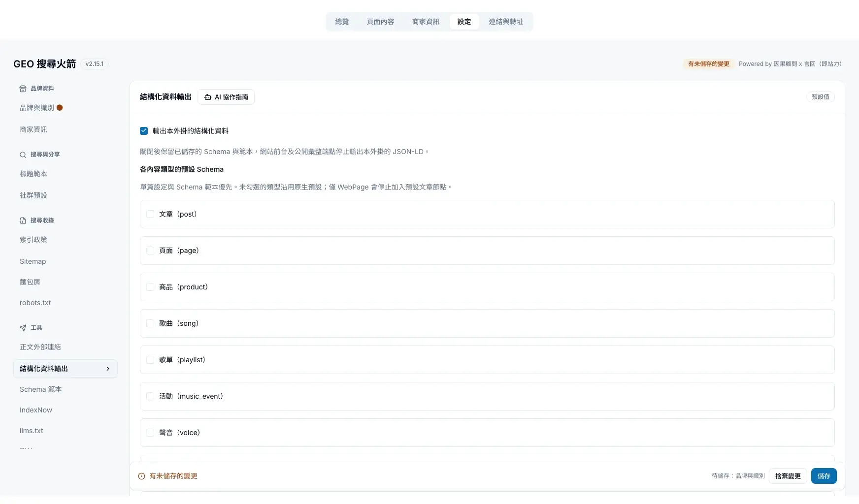Go to 標題範本 settings

[x=66, y=174]
